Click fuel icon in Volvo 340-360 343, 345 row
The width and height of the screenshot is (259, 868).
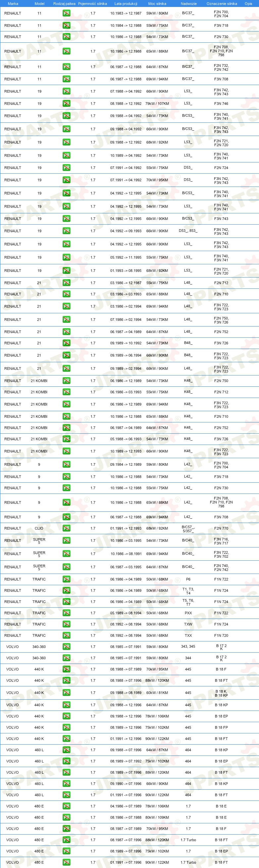(67, 647)
